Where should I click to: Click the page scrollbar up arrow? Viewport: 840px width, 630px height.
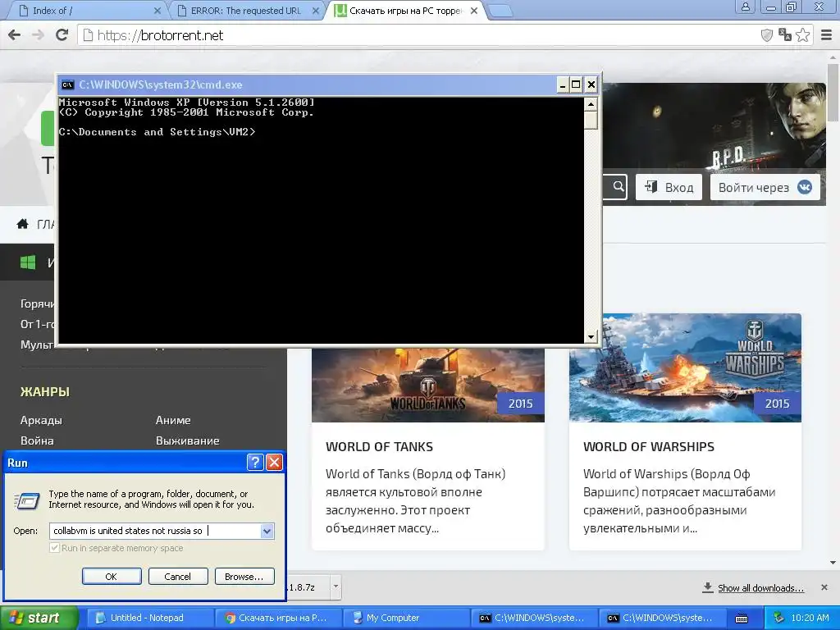pos(833,57)
